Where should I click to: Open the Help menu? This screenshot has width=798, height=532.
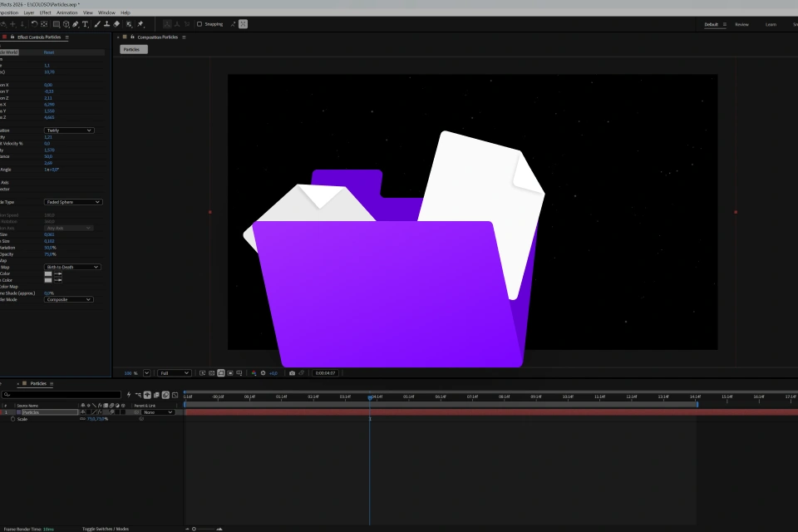[x=126, y=12]
